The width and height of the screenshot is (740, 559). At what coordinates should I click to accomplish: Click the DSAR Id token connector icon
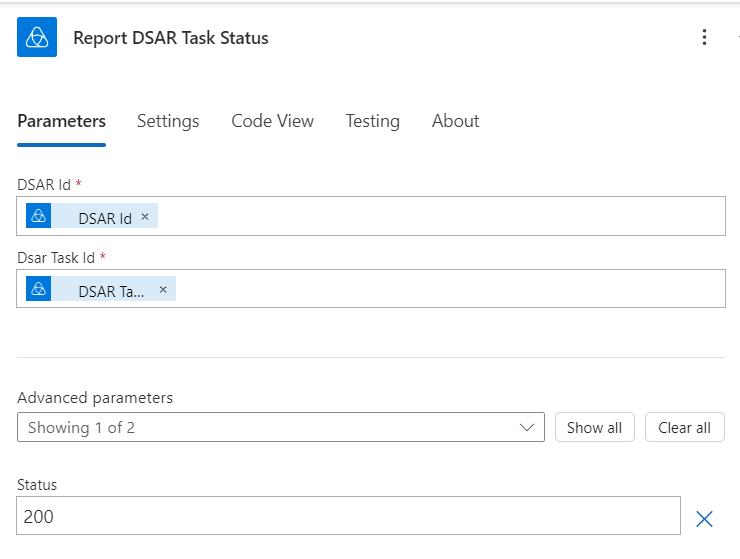pos(39,216)
